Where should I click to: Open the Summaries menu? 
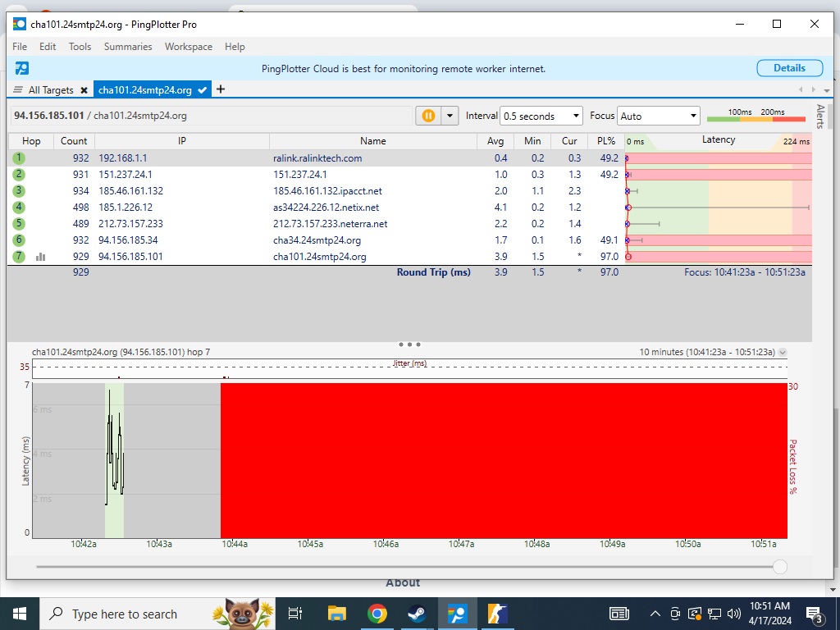click(x=128, y=47)
